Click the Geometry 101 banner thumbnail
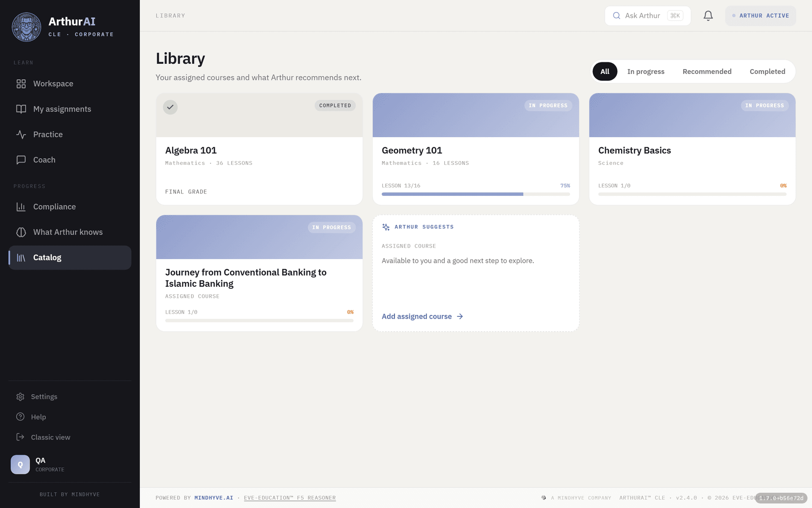The width and height of the screenshot is (812, 508). 476,115
